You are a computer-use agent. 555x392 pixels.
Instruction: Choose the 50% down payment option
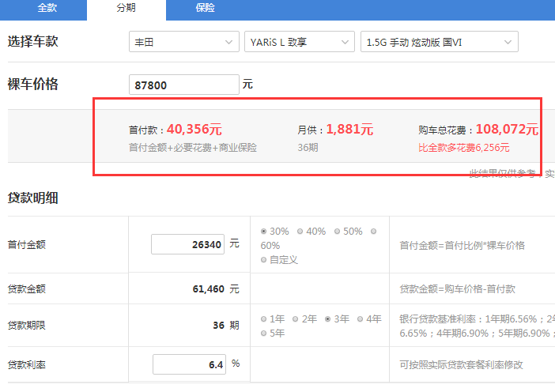coord(337,232)
